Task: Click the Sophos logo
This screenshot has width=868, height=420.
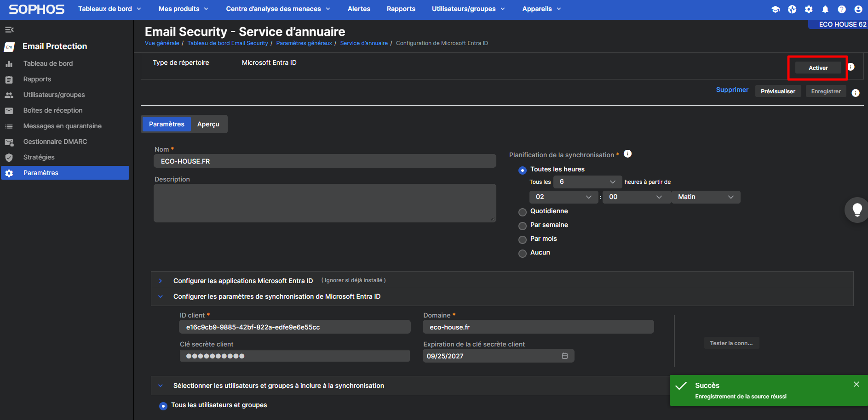Action: pos(37,9)
